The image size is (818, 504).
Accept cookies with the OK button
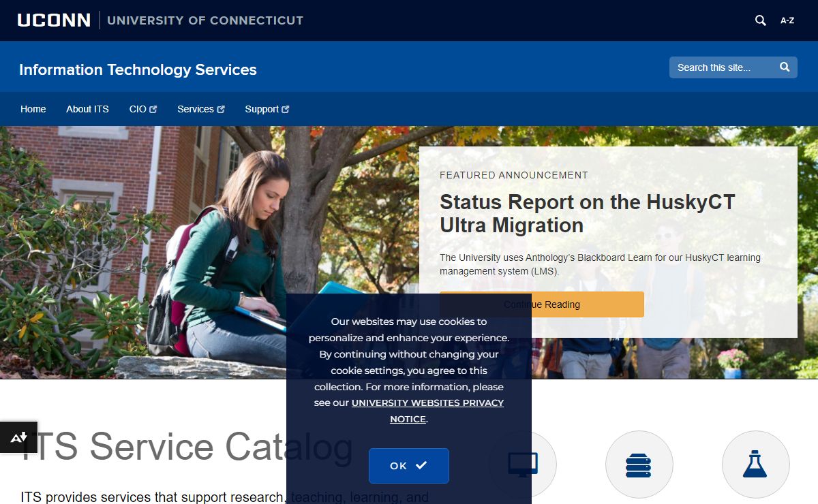(x=409, y=466)
